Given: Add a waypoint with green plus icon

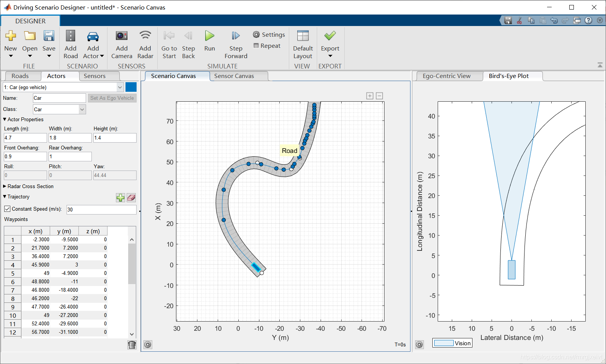Looking at the screenshot, I should coord(121,198).
